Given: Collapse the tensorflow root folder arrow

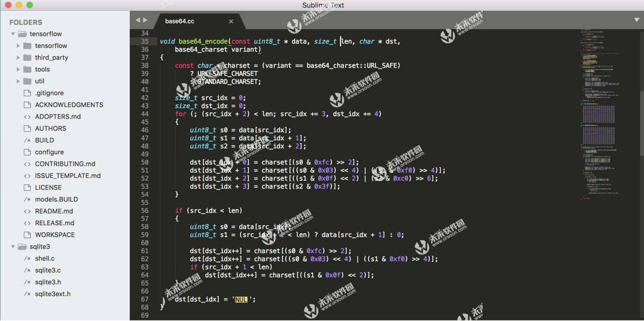Looking at the screenshot, I should [x=13, y=34].
